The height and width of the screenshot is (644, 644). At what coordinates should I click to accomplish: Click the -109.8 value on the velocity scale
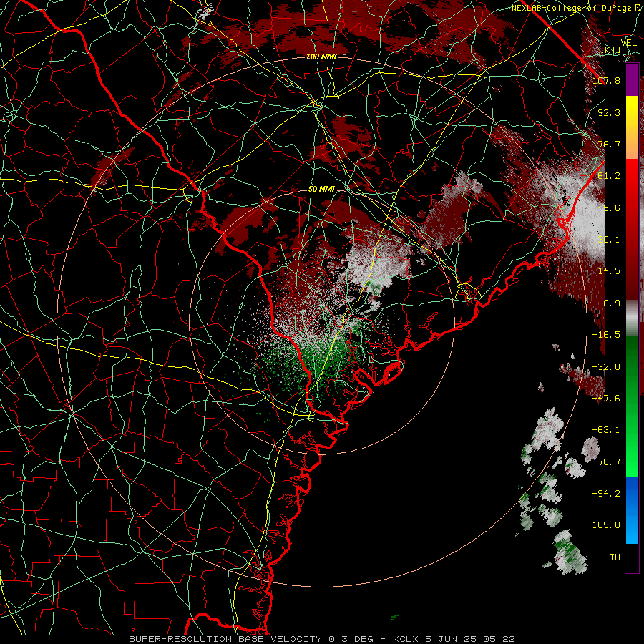tap(603, 525)
